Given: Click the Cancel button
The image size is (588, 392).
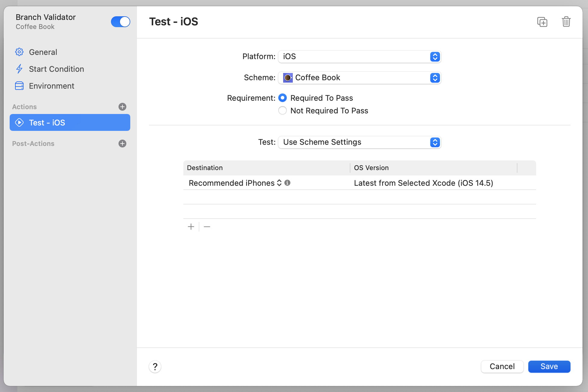Looking at the screenshot, I should click(x=502, y=367).
